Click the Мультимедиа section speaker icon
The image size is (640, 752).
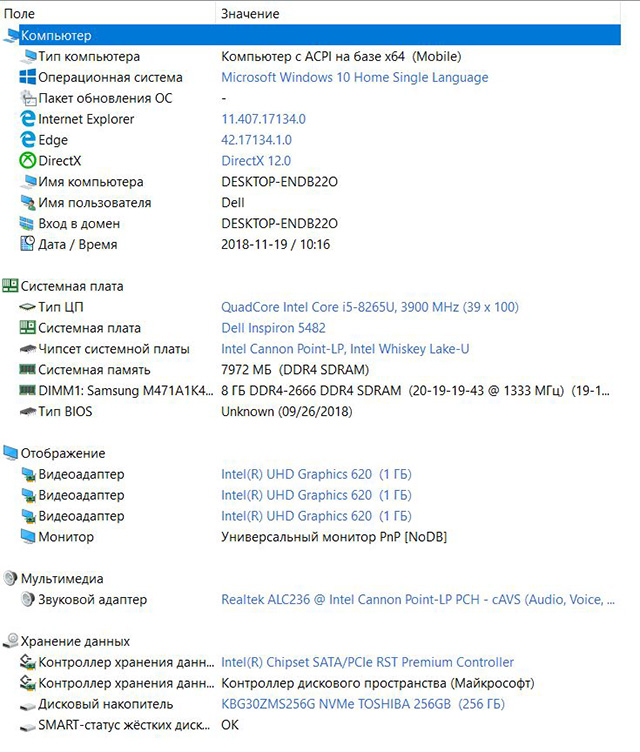tap(10, 578)
